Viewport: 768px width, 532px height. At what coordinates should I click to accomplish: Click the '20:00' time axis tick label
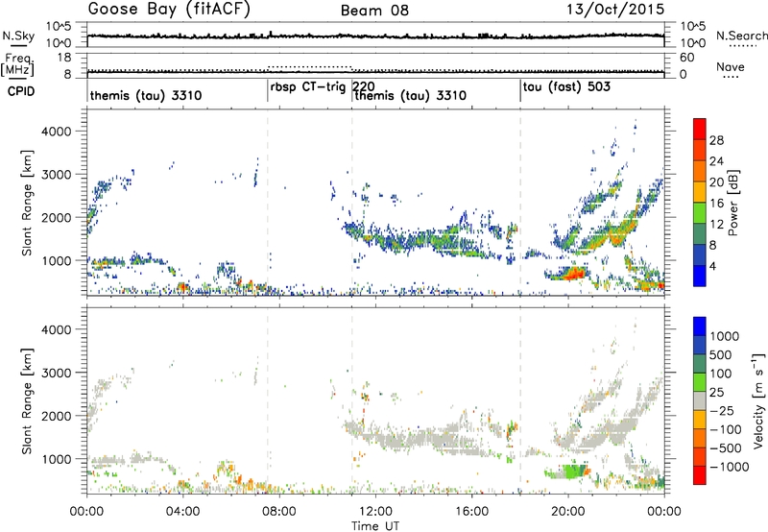pos(568,512)
